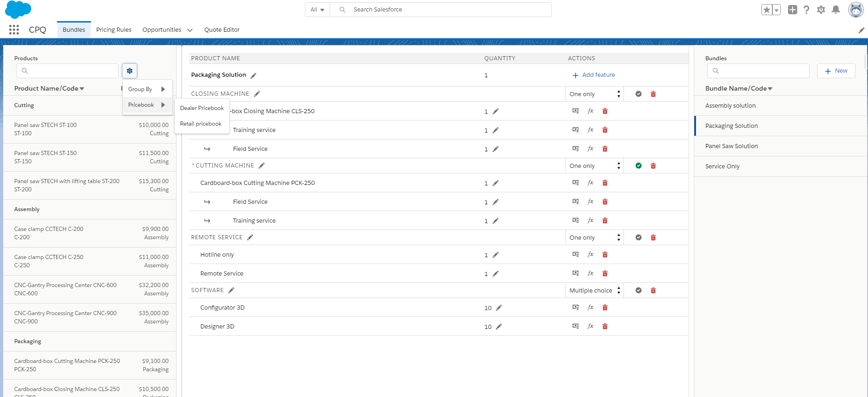Delete the Software feature
868x397 pixels.
[x=653, y=290]
